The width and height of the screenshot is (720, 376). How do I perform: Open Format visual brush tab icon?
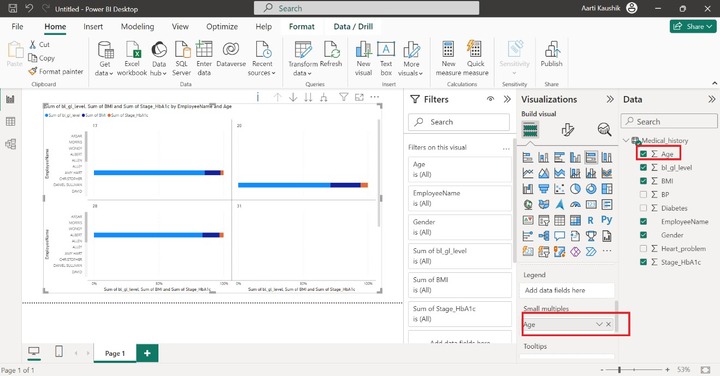click(568, 130)
